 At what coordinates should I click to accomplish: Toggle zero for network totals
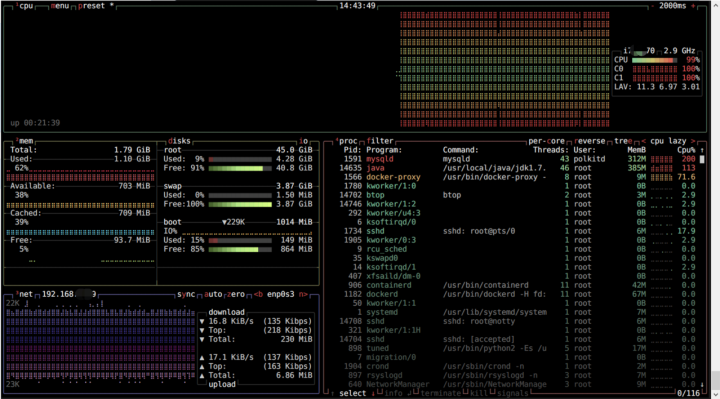(x=236, y=294)
